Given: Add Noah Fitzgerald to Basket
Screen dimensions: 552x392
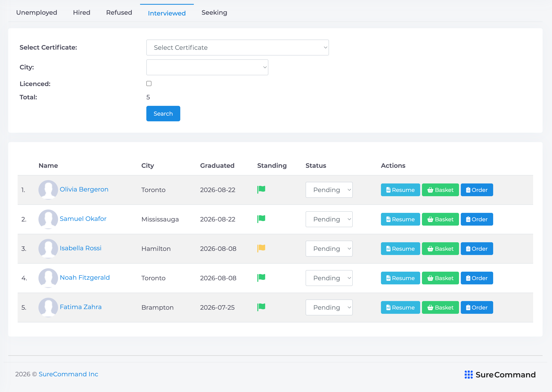Looking at the screenshot, I should pos(440,278).
